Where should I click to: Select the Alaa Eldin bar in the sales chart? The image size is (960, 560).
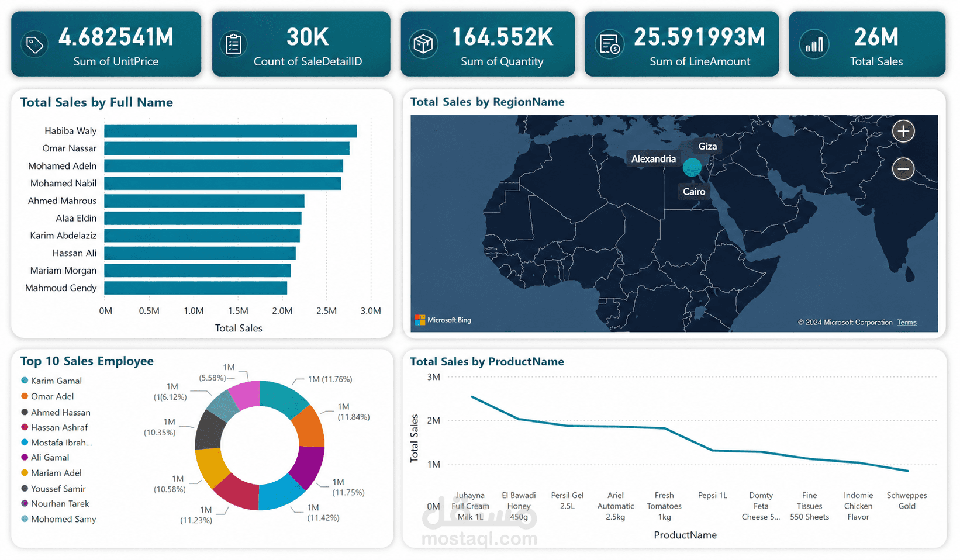(x=203, y=218)
